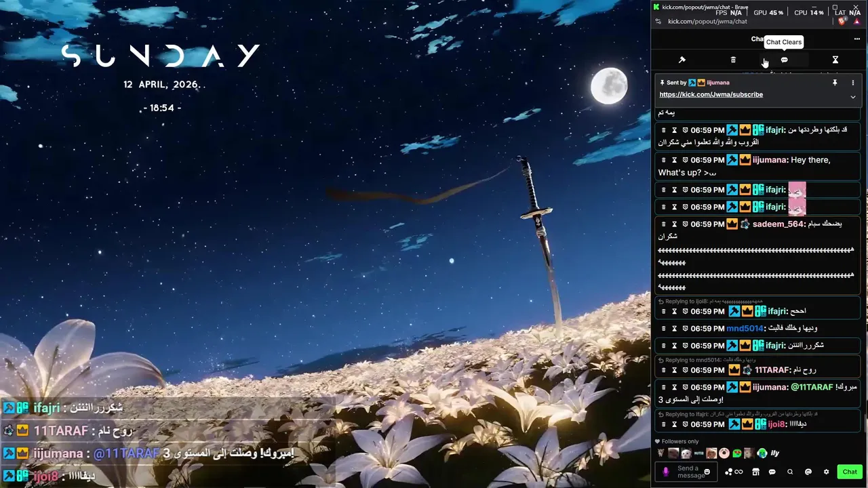Delete ijoi8's message with the trash icon
The width and height of the screenshot is (868, 488).
tap(664, 424)
